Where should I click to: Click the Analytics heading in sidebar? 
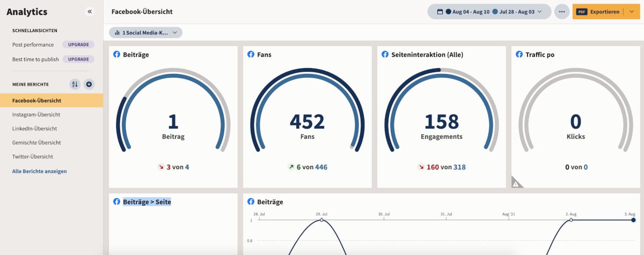point(27,12)
